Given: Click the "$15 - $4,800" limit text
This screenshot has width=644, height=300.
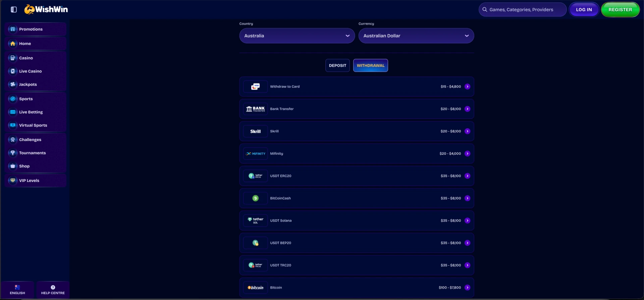Looking at the screenshot, I should pyautogui.click(x=451, y=87).
